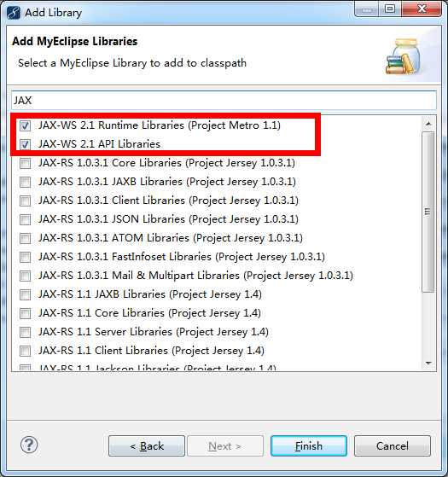
Task: Select 'JAX-RS 1.1 Client Libraries' row text
Action: pos(151,351)
